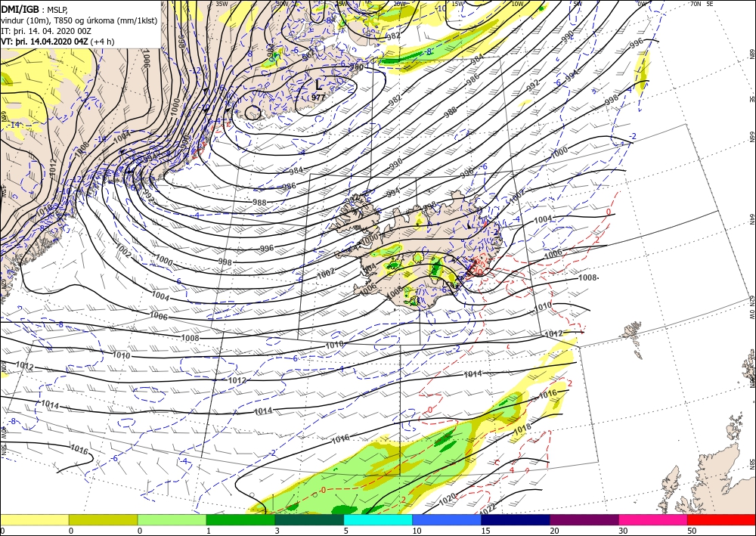Click the '15W' longitude label at top
Screen dimensions: 756x536
pyautogui.click(x=458, y=3)
